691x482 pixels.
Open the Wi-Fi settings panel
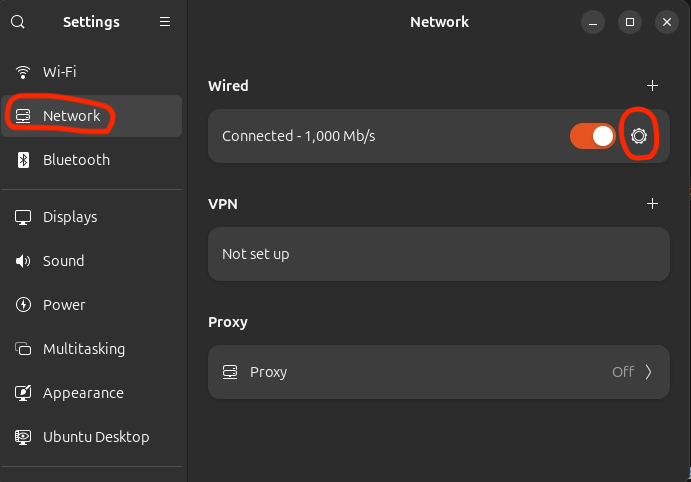[x=92, y=72]
